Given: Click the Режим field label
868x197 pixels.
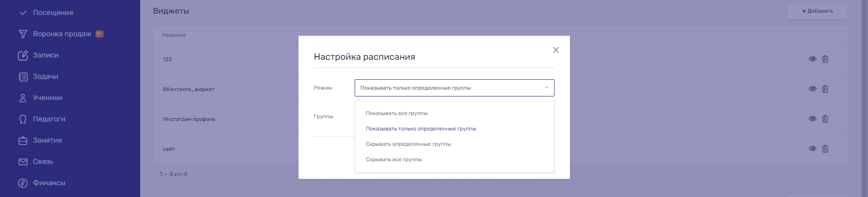Looking at the screenshot, I should [323, 88].
